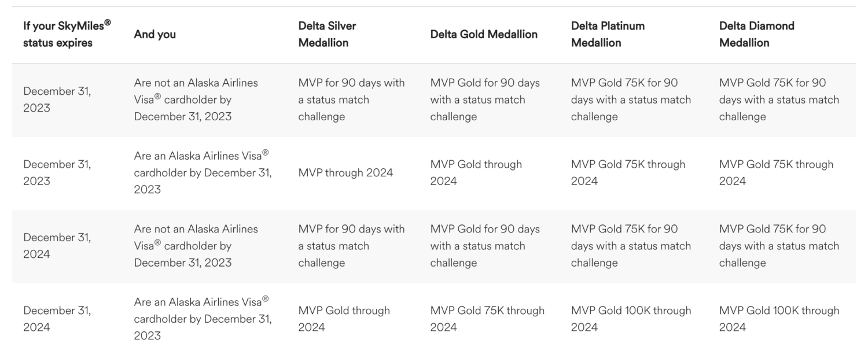This screenshot has height=362, width=868.
Task: Select the "Delta Gold Medallion" column header
Action: pyautogui.click(x=484, y=34)
